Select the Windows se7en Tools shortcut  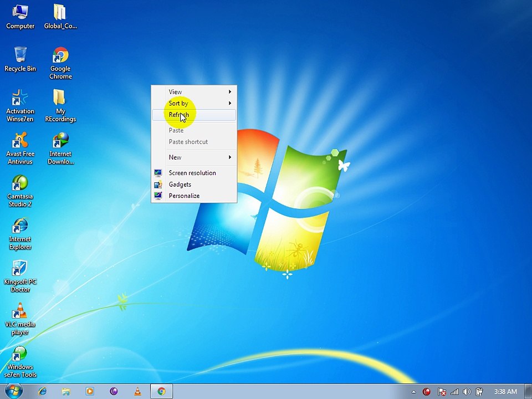(x=20, y=362)
